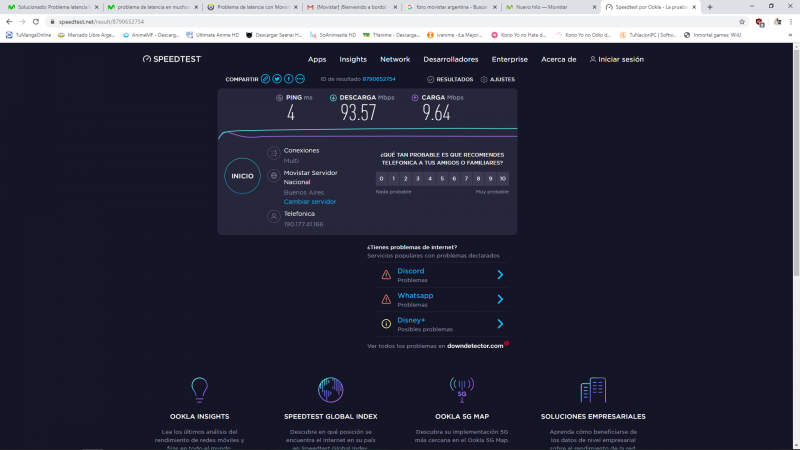Image resolution: width=800 pixels, height=450 pixels.
Task: Click the Conexiones multi icon
Action: [x=273, y=153]
